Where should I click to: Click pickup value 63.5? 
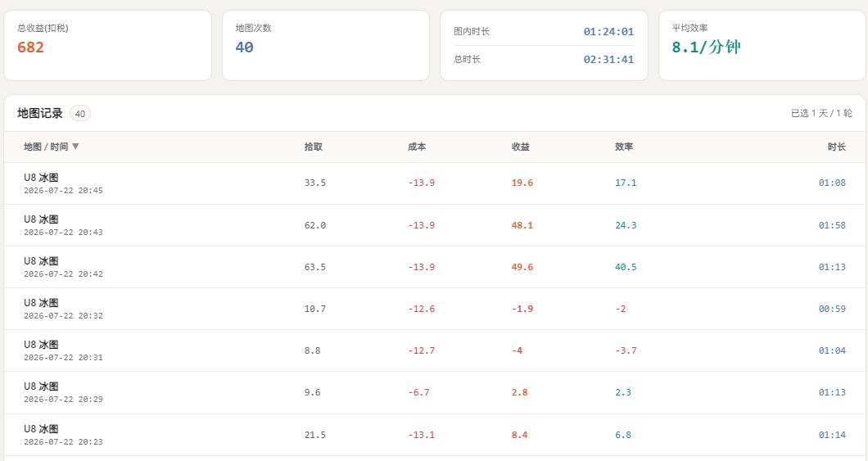(x=315, y=267)
